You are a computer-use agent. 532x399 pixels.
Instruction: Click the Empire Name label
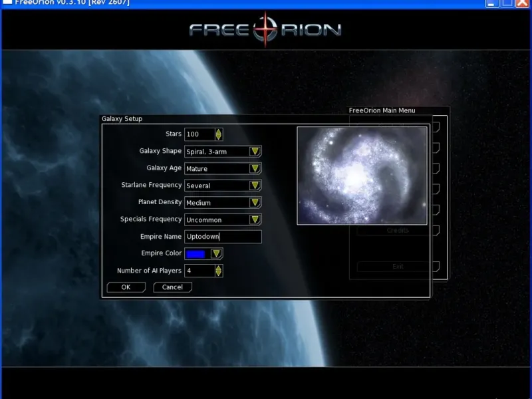[161, 237]
